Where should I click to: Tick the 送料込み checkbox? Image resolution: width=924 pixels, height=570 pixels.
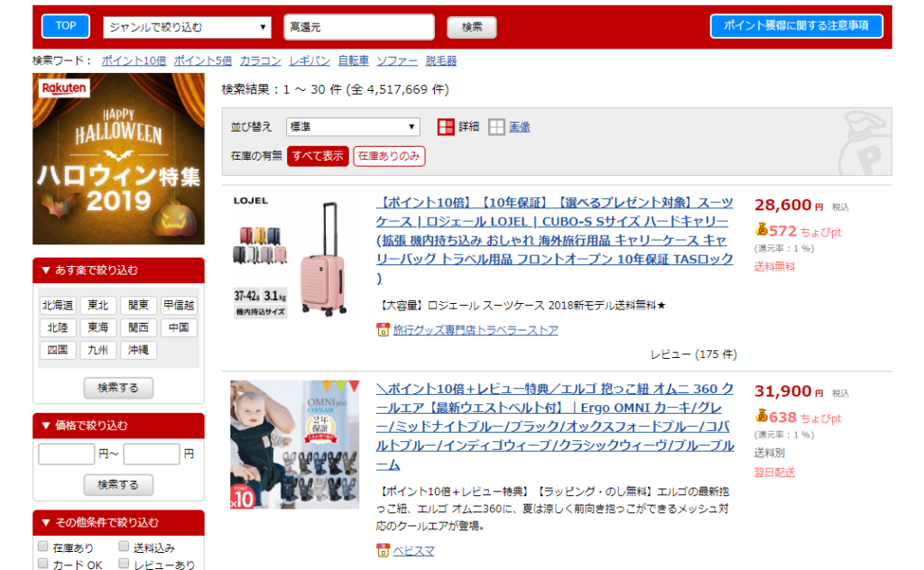(123, 547)
